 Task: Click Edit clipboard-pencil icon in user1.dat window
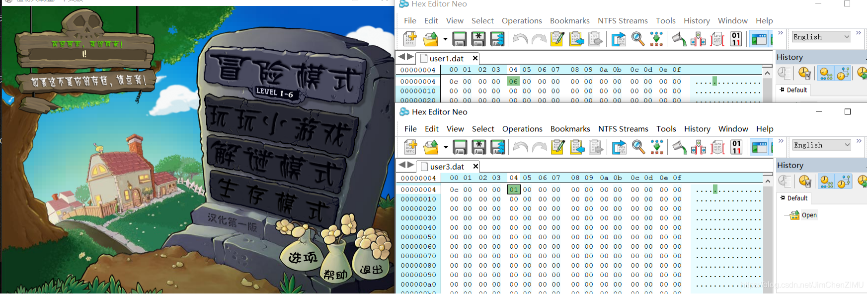pos(557,39)
